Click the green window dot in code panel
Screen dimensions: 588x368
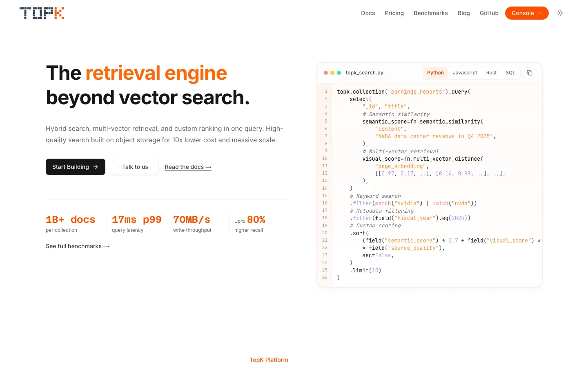click(339, 73)
